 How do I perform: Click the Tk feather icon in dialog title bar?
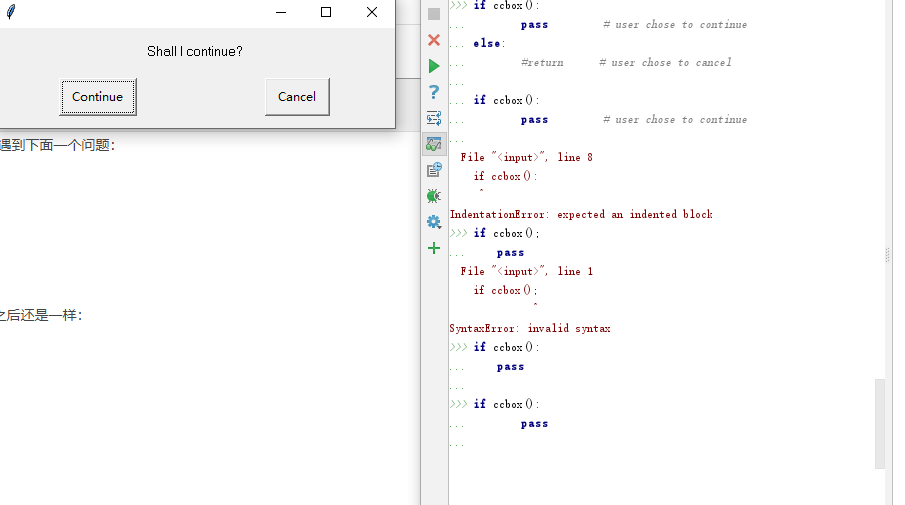coord(11,12)
